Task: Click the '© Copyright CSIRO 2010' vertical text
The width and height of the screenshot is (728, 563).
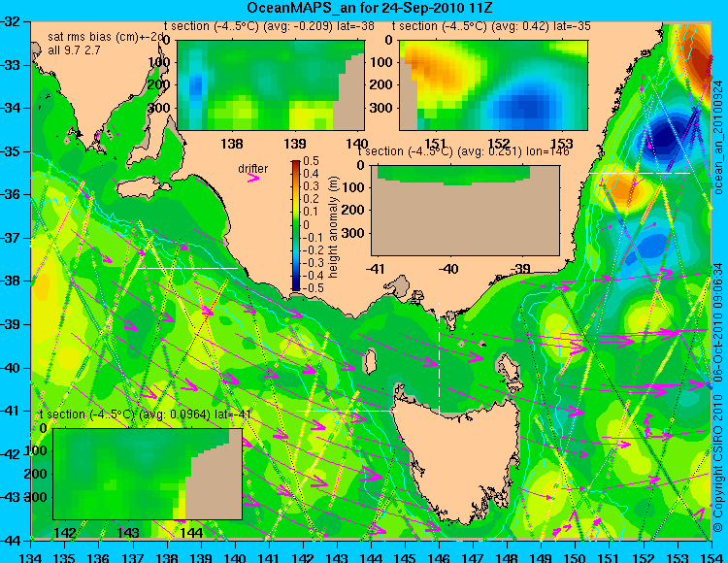Action: point(718,465)
